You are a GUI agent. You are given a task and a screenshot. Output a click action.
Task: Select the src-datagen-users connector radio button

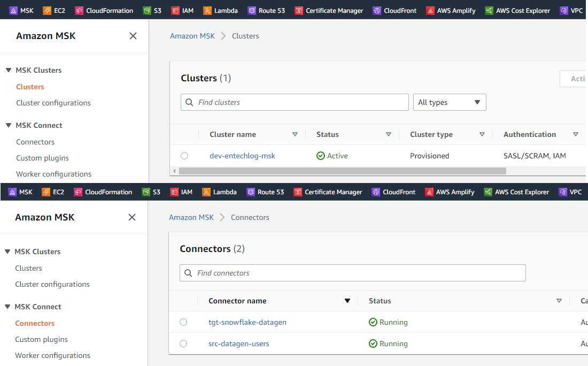[x=183, y=344]
